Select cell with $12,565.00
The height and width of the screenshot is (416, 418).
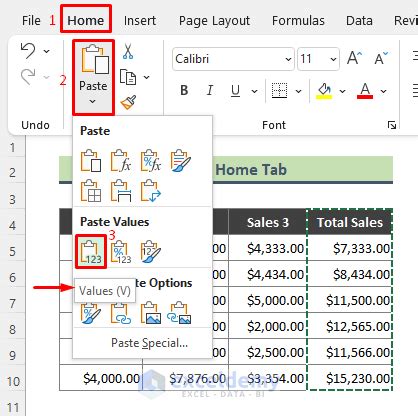(350, 326)
